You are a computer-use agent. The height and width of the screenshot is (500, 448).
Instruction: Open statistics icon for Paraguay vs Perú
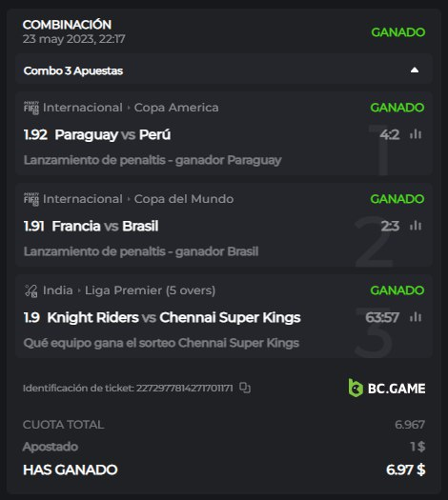coord(416,134)
